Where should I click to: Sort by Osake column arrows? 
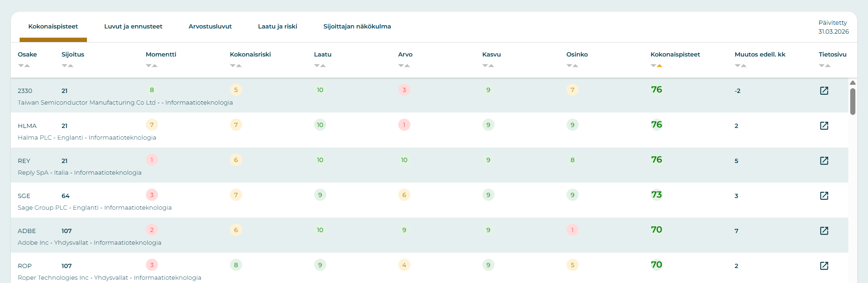(x=24, y=66)
